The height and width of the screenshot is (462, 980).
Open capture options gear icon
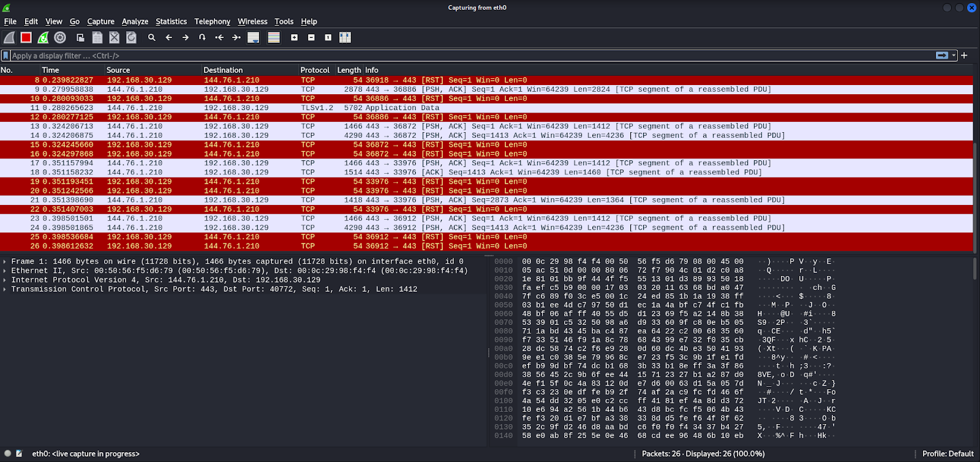(x=60, y=38)
